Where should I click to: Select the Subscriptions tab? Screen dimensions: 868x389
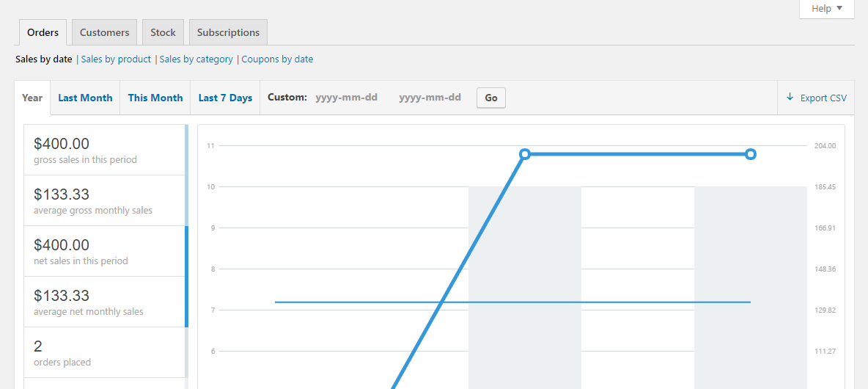228,32
